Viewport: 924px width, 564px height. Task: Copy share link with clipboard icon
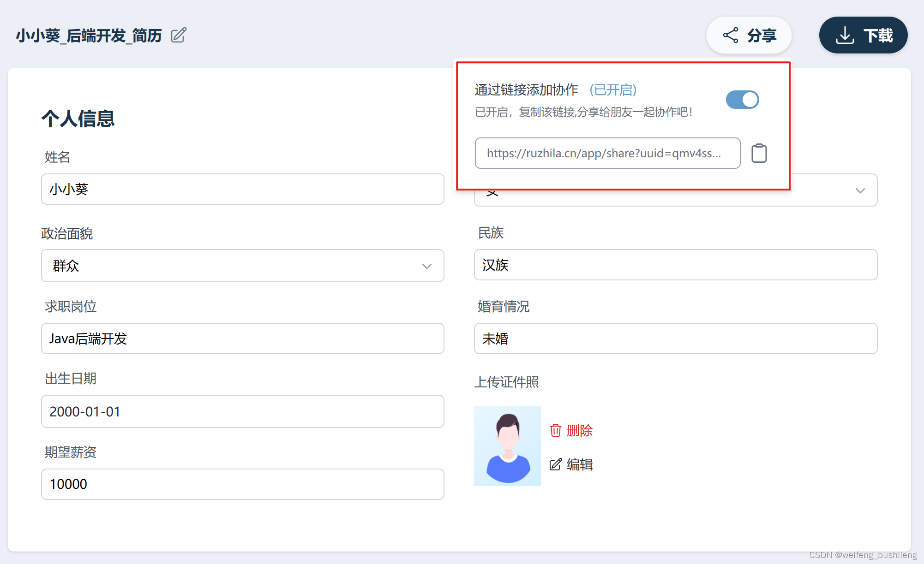(759, 153)
